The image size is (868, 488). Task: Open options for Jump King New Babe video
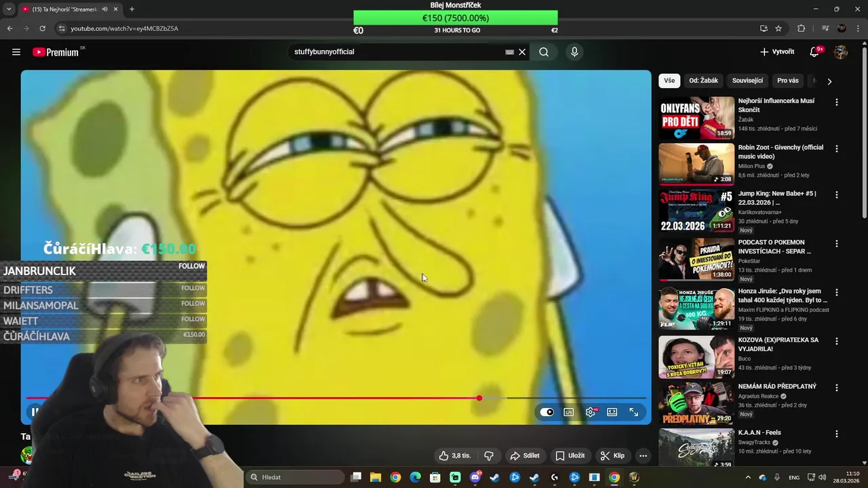coord(837,195)
